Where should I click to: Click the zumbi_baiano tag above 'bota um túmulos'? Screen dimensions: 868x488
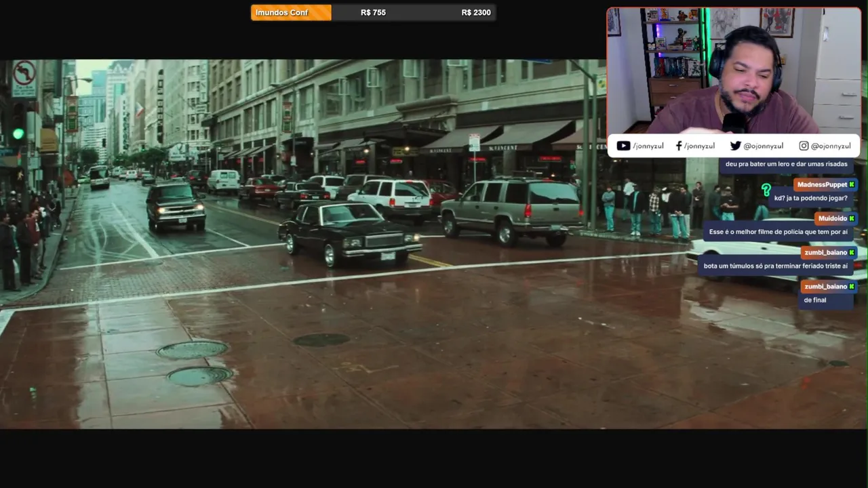click(829, 252)
